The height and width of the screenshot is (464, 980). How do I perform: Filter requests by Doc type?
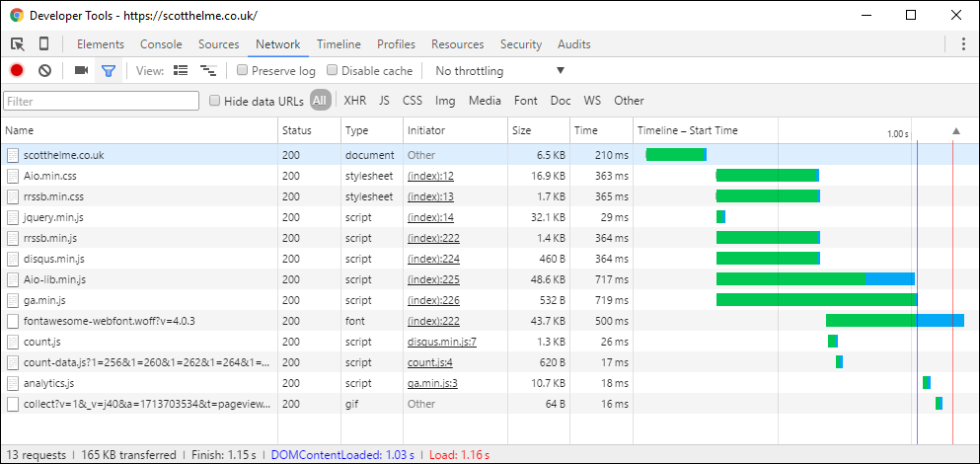[x=561, y=101]
